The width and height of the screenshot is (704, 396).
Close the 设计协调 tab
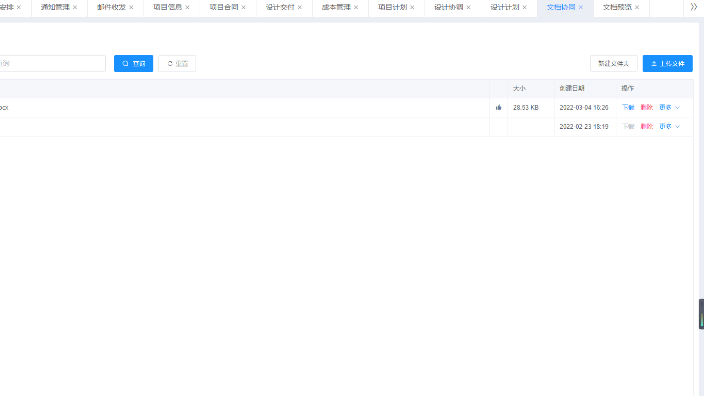pos(468,7)
